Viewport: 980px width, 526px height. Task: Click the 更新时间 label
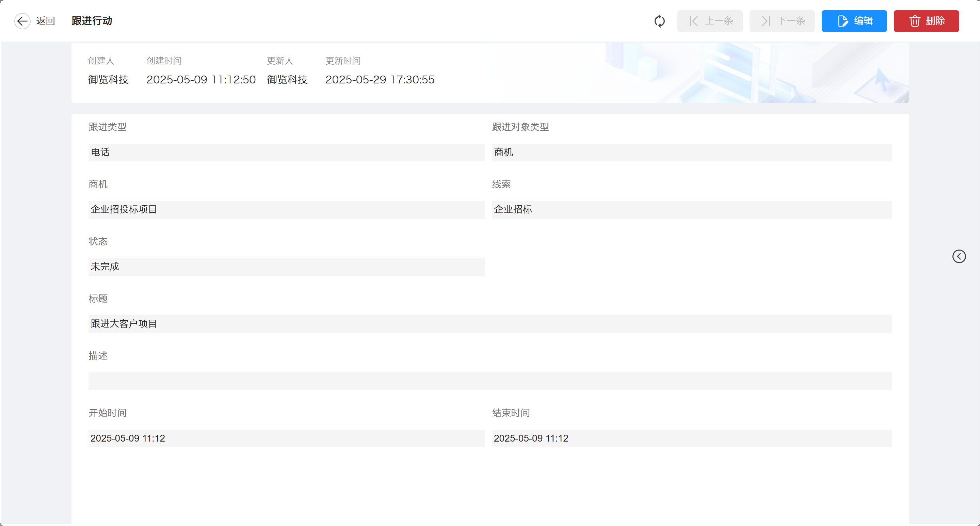pyautogui.click(x=343, y=61)
